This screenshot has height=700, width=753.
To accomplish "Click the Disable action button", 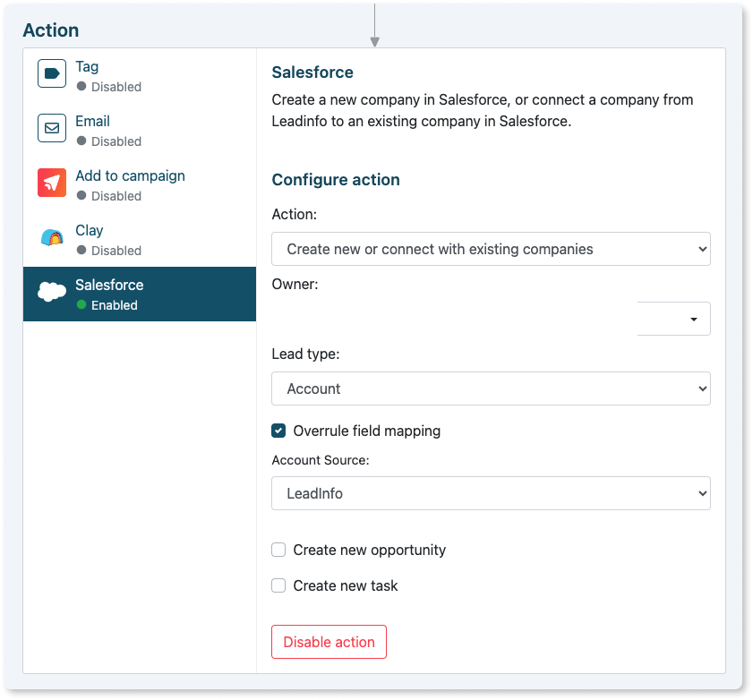I will [x=329, y=642].
